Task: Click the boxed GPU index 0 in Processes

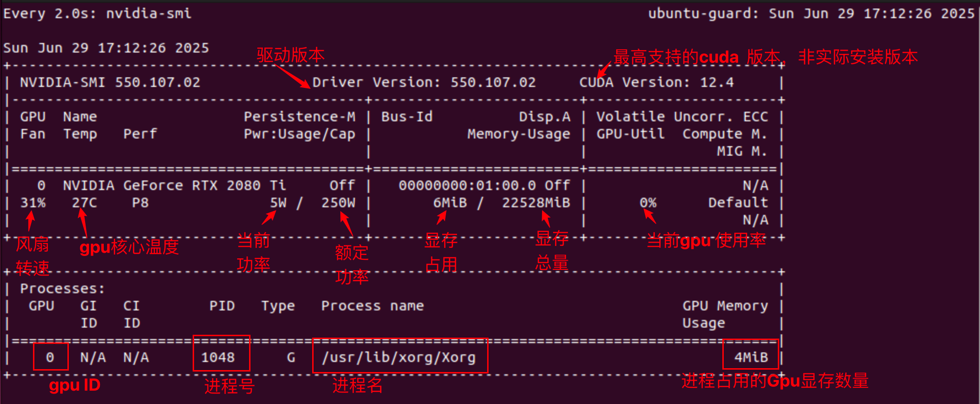Action: pyautogui.click(x=50, y=357)
